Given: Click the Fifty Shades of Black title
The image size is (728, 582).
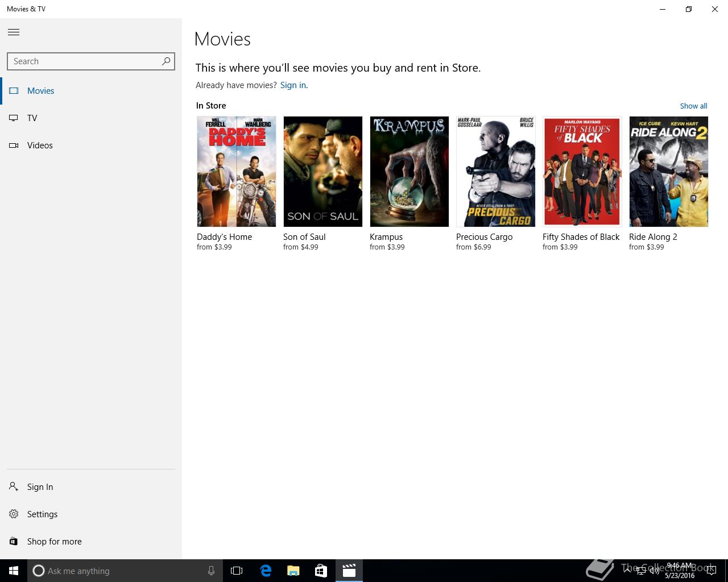Looking at the screenshot, I should tap(581, 237).
